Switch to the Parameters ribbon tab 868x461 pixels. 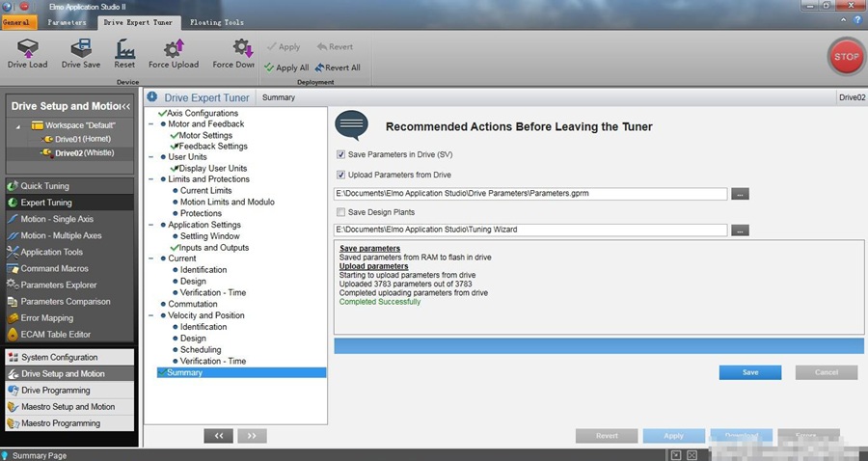pos(68,22)
